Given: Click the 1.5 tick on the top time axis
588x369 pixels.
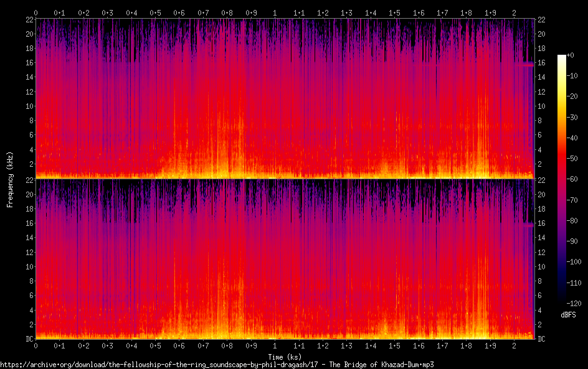Looking at the screenshot, I should point(394,12).
